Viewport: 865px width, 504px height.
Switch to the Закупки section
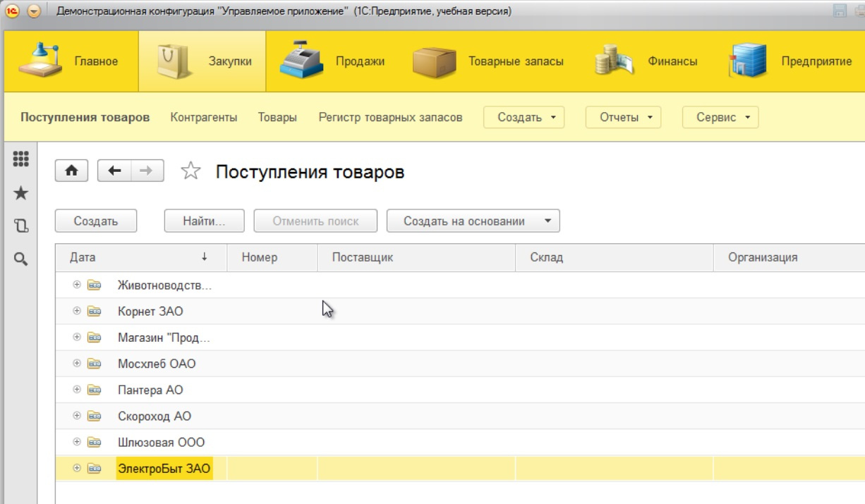pyautogui.click(x=202, y=61)
